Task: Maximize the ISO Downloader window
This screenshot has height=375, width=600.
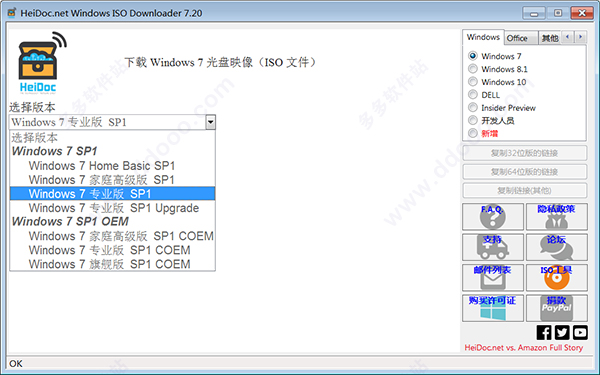Action: [558, 13]
